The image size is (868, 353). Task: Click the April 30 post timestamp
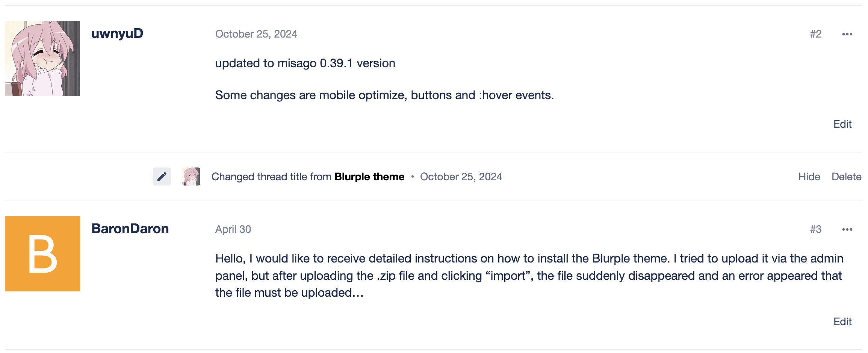click(233, 229)
